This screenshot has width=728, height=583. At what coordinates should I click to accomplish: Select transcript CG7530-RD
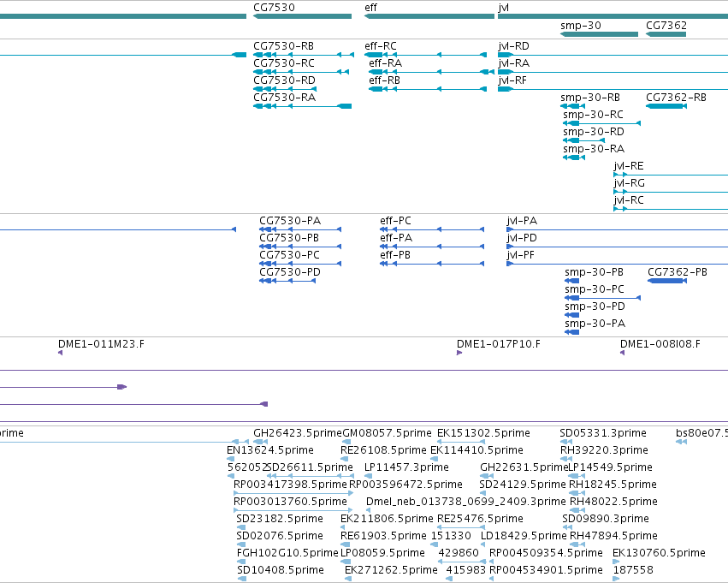[285, 89]
